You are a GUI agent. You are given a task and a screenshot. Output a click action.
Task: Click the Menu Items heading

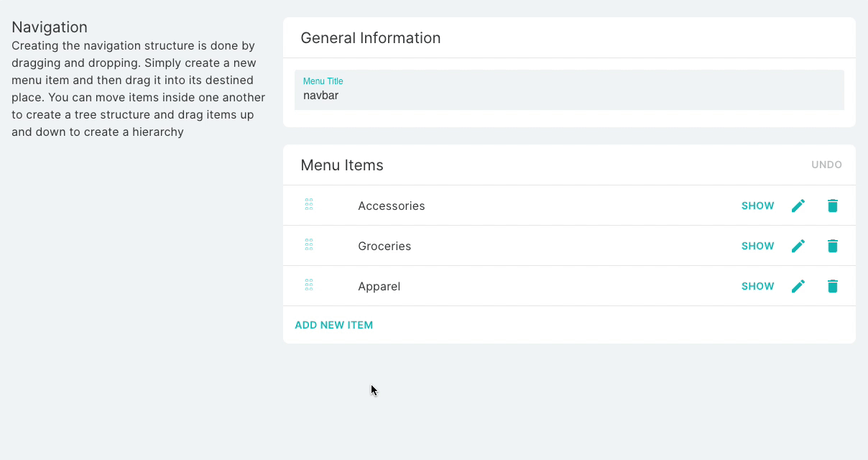(342, 165)
